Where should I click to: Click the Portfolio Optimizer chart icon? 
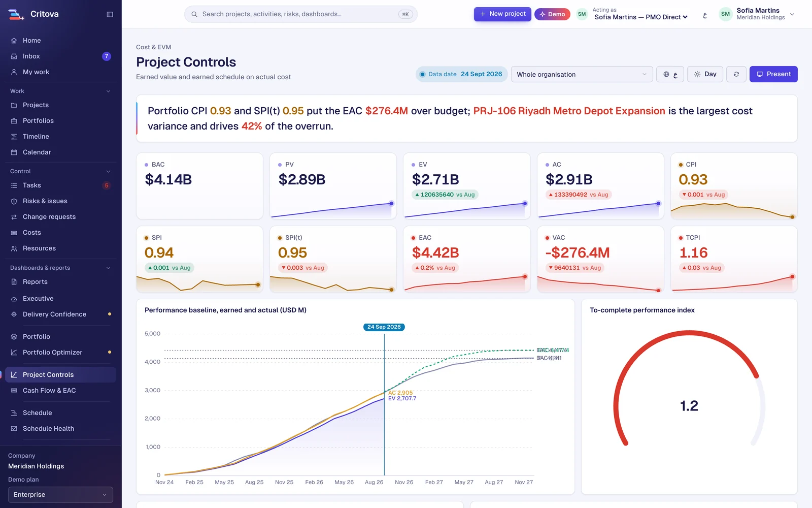coord(14,353)
